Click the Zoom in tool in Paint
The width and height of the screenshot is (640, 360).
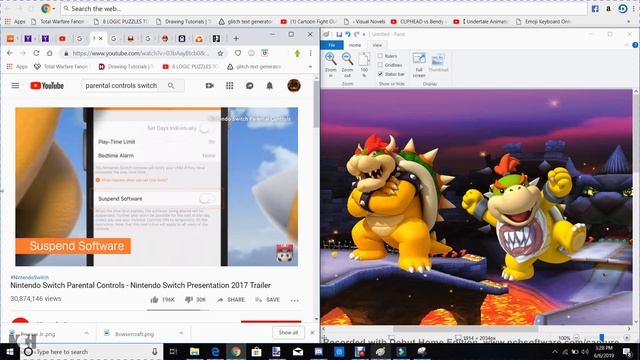pyautogui.click(x=331, y=65)
